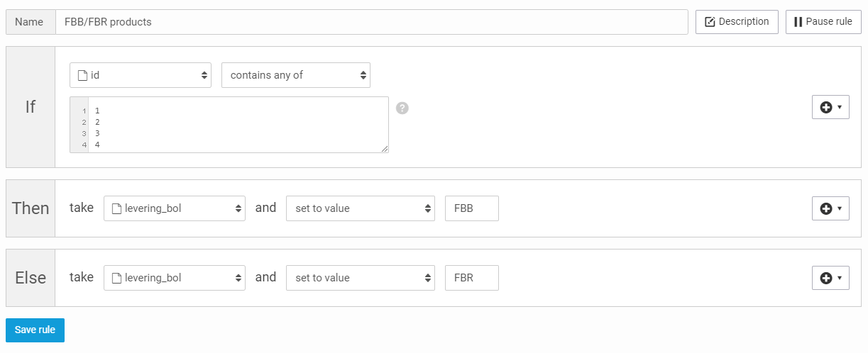Open the Then 'set to value' dropdown
The height and width of the screenshot is (353, 868).
click(x=361, y=208)
